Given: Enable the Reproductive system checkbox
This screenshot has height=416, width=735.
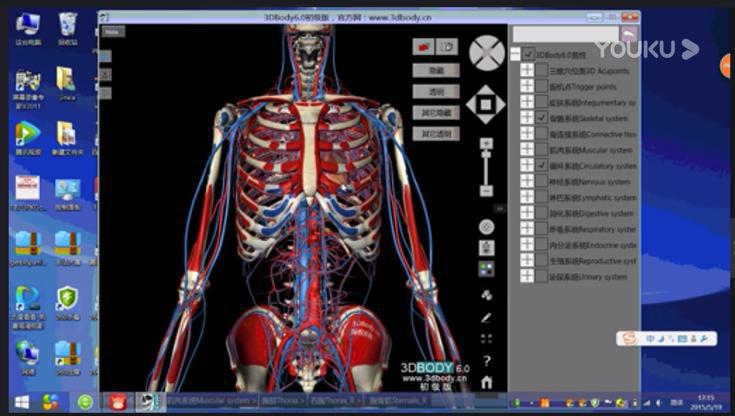Looking at the screenshot, I should click(541, 260).
